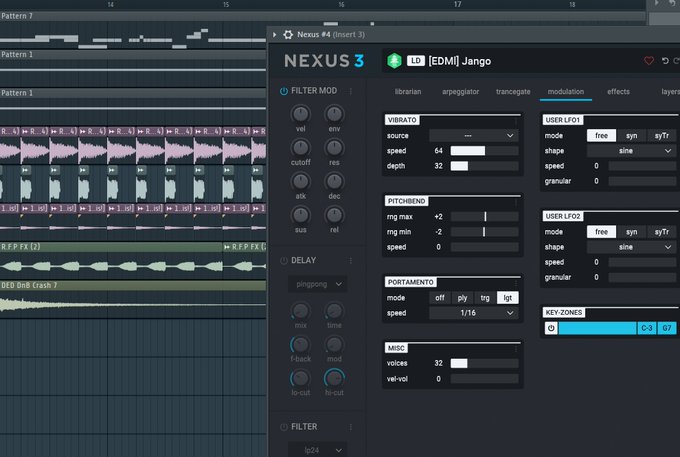The width and height of the screenshot is (680, 457).
Task: Set User LFO1 mode to free
Action: pyautogui.click(x=601, y=136)
